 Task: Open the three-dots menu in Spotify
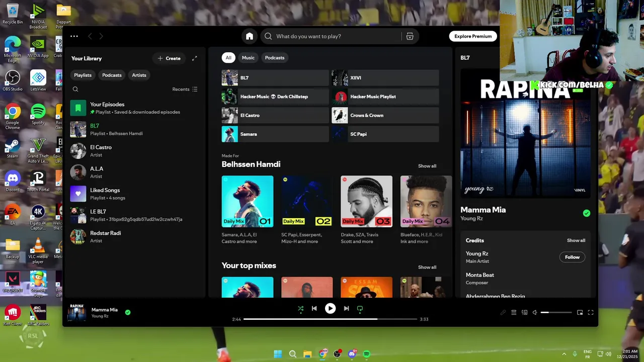coord(74,36)
